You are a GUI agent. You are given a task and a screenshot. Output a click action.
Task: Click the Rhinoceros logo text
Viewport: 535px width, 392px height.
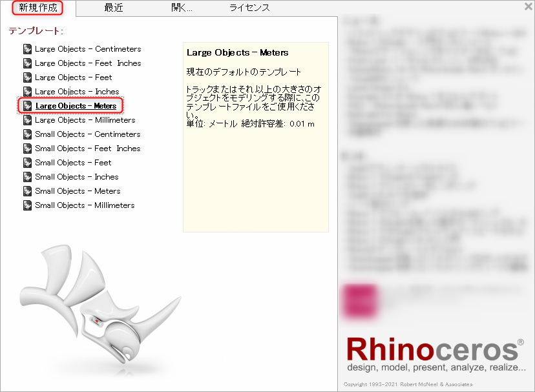pos(435,350)
